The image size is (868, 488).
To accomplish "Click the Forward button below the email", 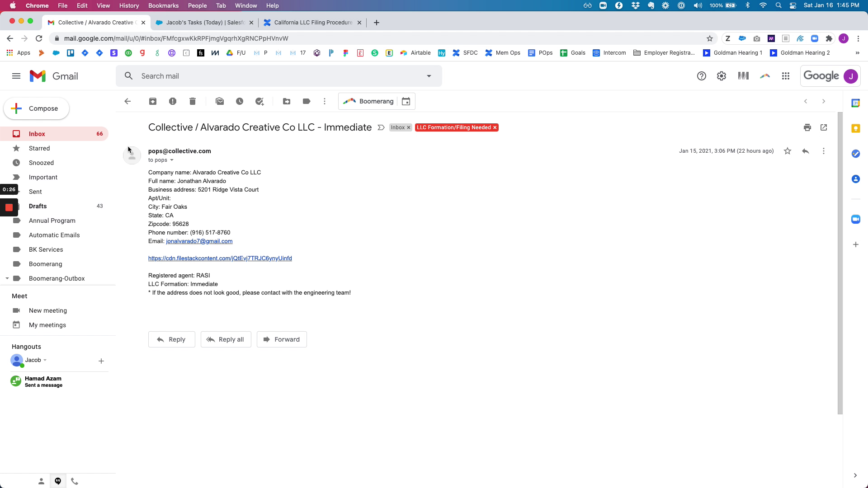I will tap(282, 339).
